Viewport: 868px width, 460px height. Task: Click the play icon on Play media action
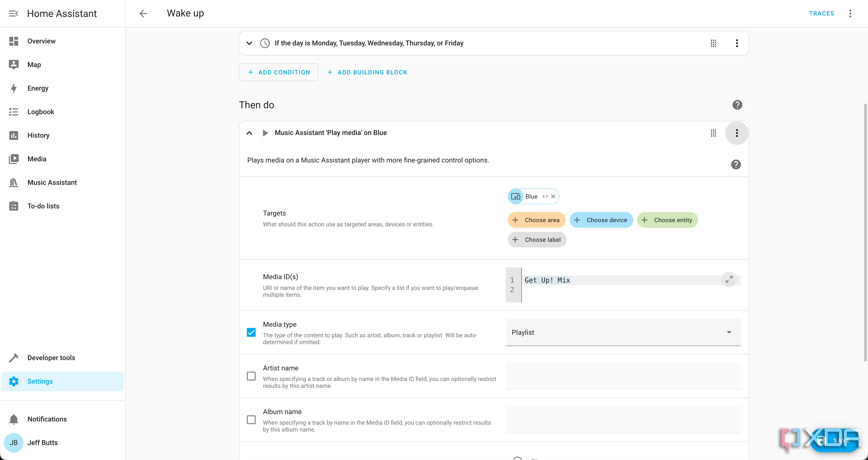[x=265, y=133]
